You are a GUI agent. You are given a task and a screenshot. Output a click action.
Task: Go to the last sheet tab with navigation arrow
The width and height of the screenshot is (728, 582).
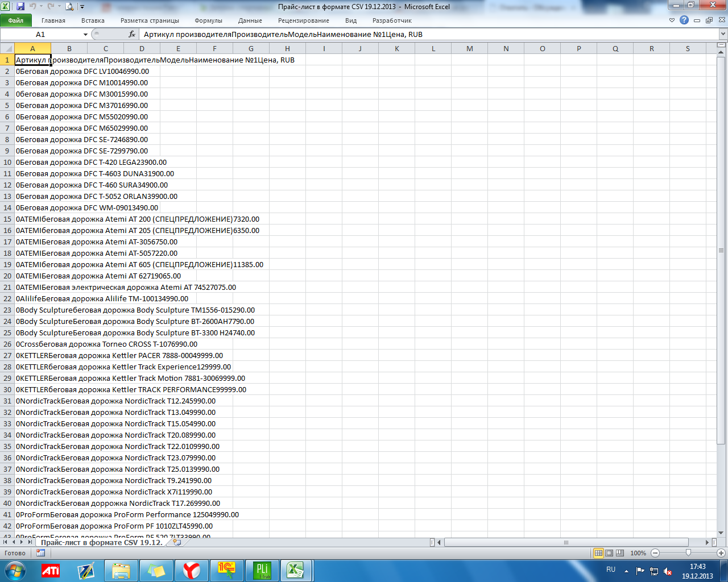point(30,542)
